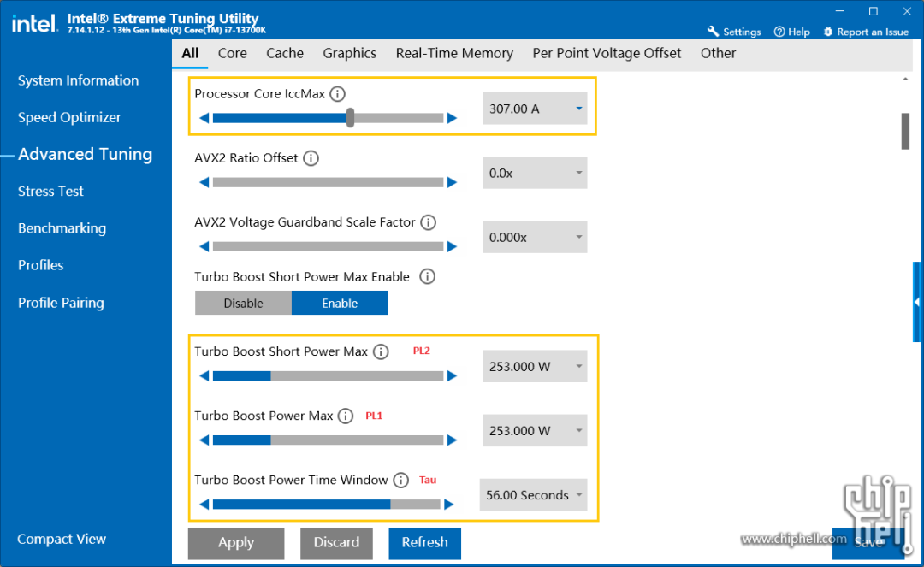
Task: Open info icon for Turbo Boost Short Power Max
Action: coord(382,352)
